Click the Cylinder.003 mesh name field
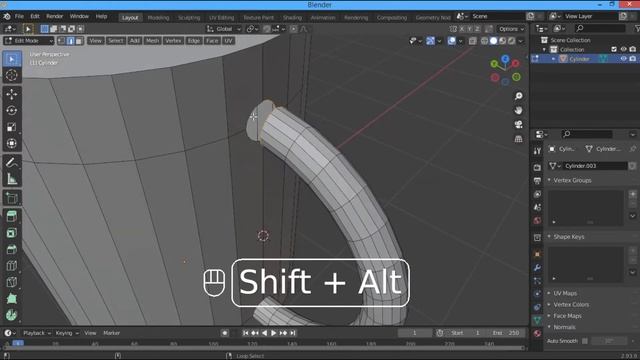The image size is (640, 360). [x=595, y=166]
